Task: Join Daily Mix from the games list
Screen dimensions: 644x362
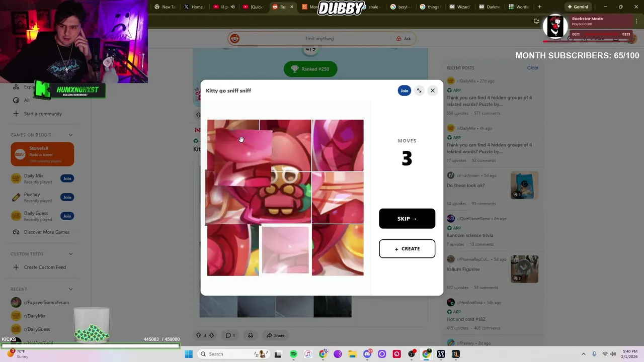Action: 67,178
